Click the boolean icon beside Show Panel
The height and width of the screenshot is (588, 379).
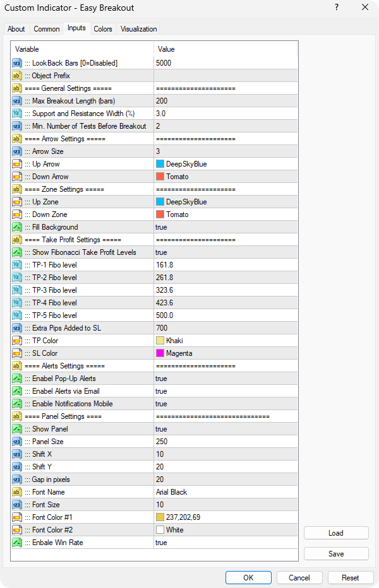coord(17,429)
